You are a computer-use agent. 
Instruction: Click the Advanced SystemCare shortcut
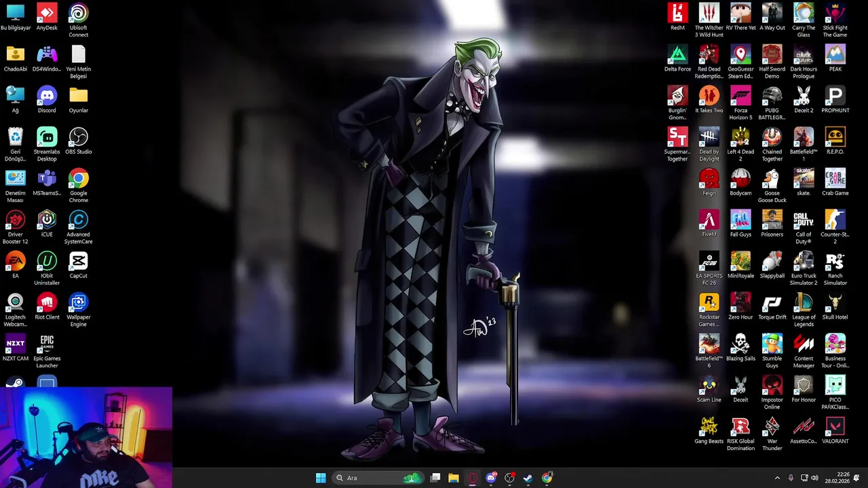(x=78, y=227)
